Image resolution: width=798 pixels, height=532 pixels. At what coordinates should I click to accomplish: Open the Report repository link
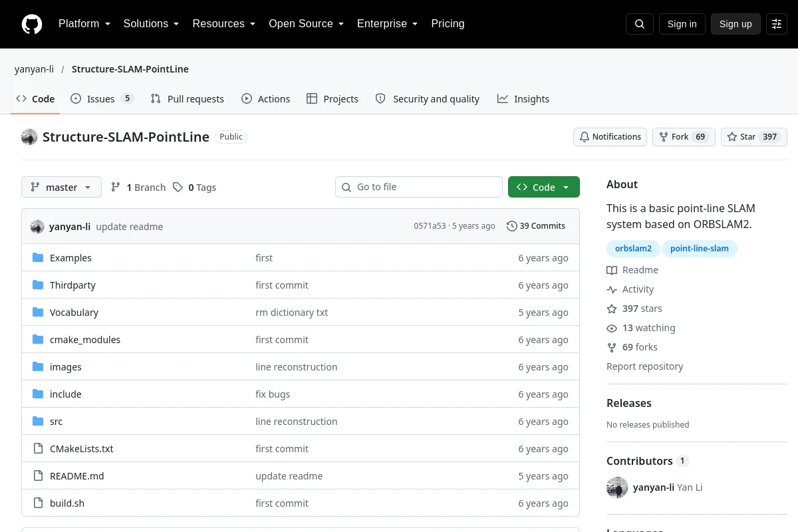coord(644,366)
